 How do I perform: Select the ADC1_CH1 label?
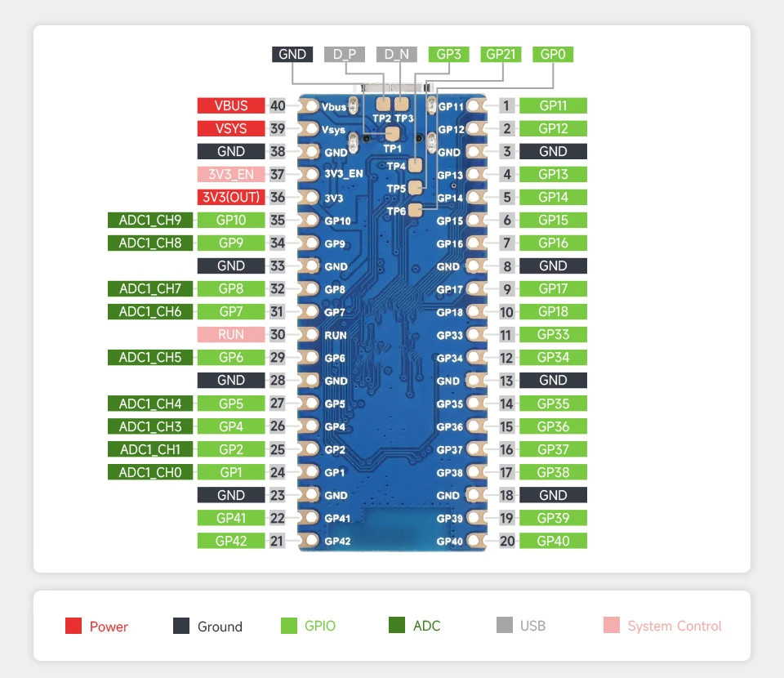click(x=150, y=449)
